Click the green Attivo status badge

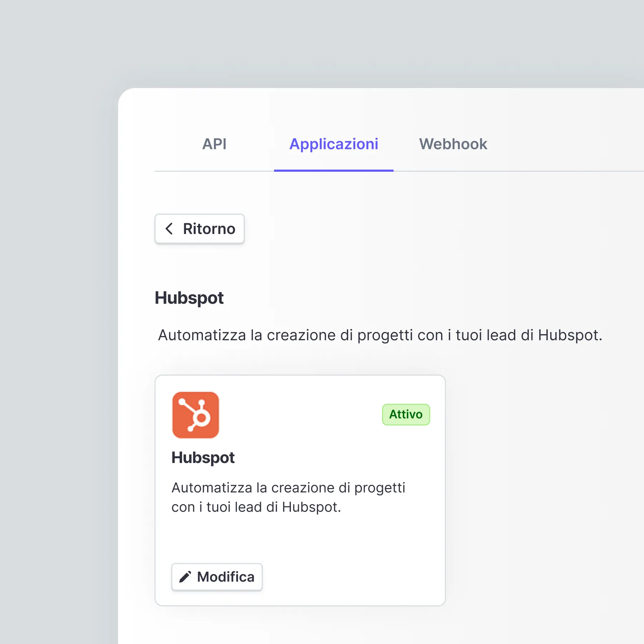406,414
